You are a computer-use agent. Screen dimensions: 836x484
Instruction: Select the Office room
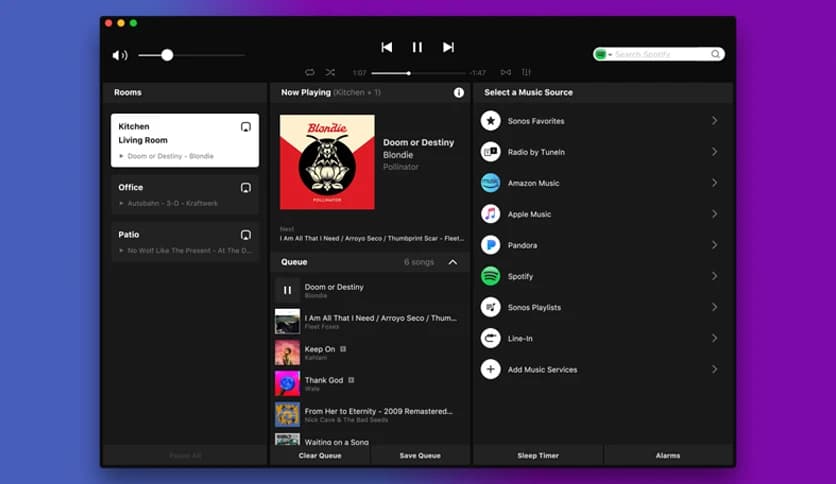click(x=185, y=195)
